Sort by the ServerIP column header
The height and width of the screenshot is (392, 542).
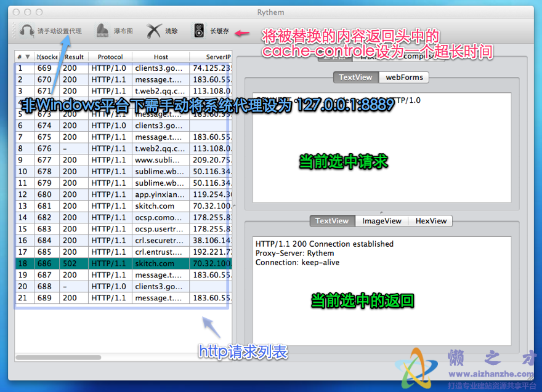click(x=211, y=57)
